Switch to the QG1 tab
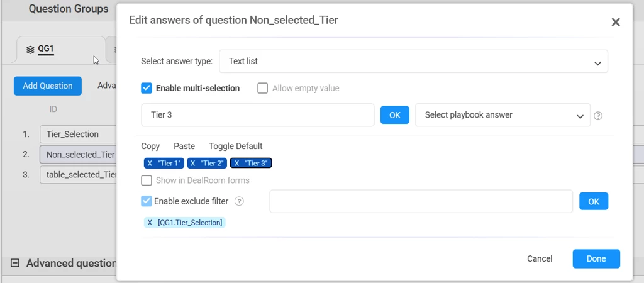This screenshot has height=283, width=644. (x=46, y=49)
